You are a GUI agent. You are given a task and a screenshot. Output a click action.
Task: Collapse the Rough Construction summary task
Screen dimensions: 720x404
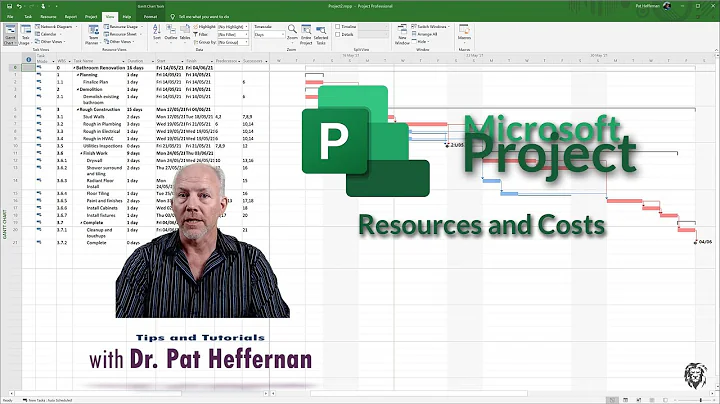(x=78, y=109)
